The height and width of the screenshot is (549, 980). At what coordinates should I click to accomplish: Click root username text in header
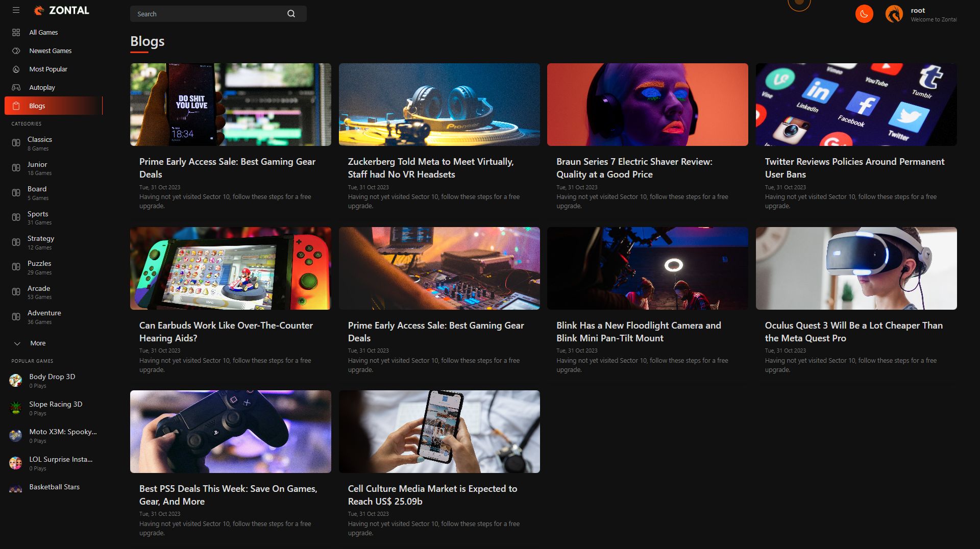point(918,10)
